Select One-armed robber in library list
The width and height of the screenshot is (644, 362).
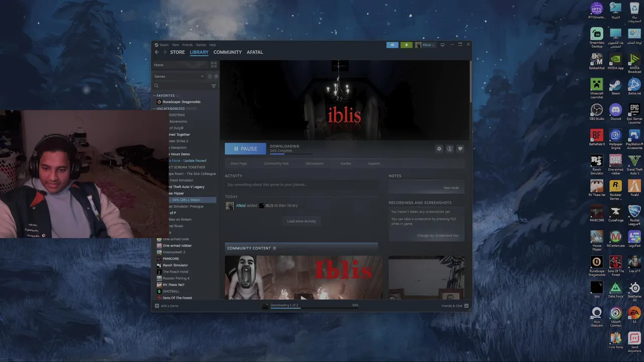[177, 245]
